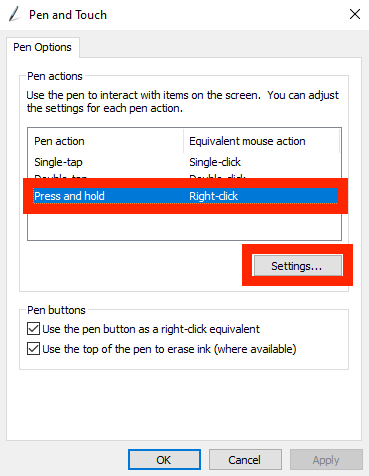369x476 pixels.
Task: Click the Pen and Touch window title
Action: click(68, 15)
